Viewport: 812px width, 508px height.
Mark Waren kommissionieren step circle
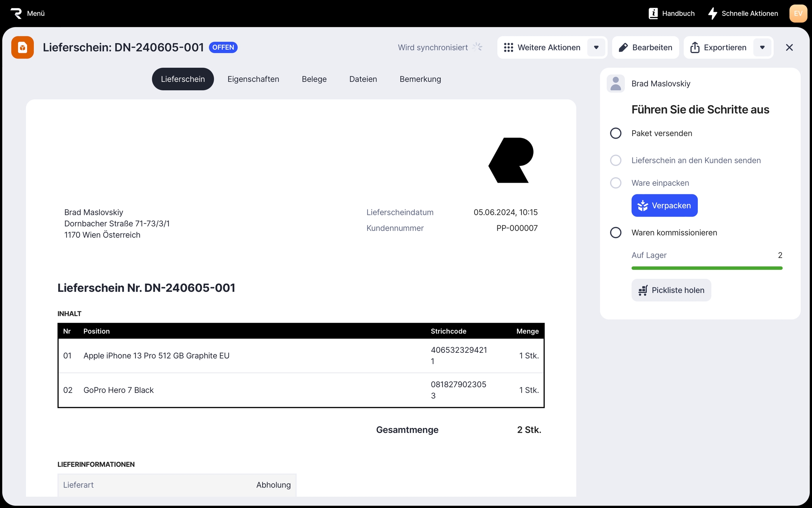click(x=615, y=233)
